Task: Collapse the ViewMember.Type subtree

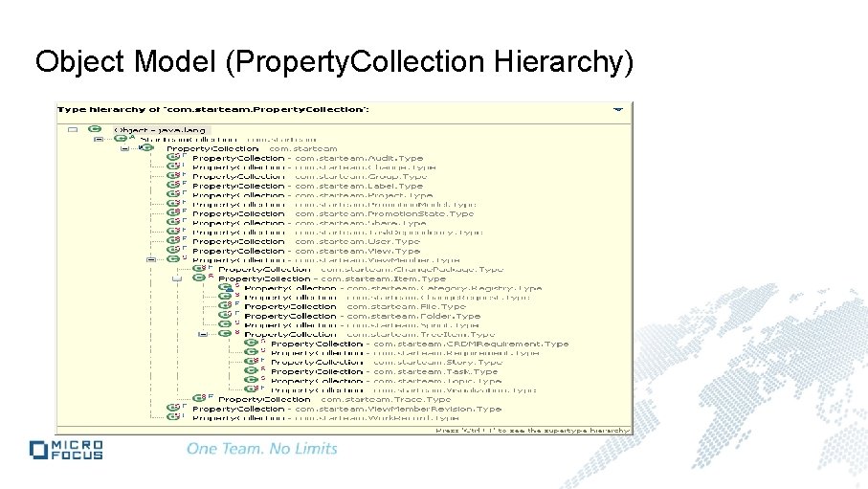Action: coord(150,259)
